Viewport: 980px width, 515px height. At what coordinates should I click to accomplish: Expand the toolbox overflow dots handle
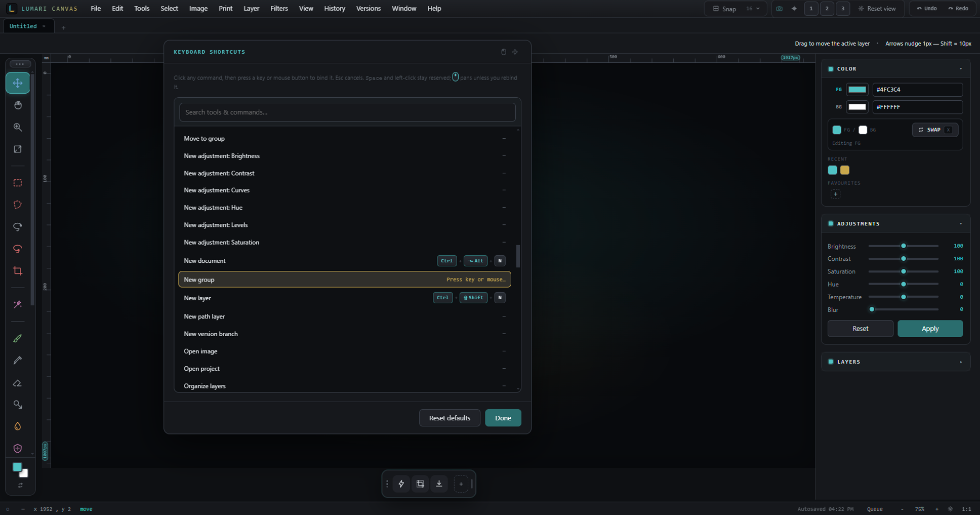(x=20, y=64)
